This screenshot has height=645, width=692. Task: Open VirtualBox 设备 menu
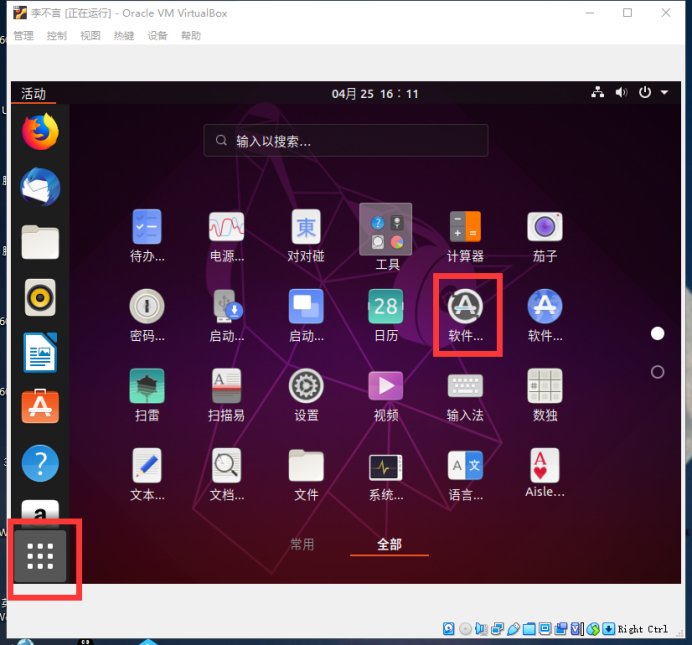pyautogui.click(x=158, y=36)
